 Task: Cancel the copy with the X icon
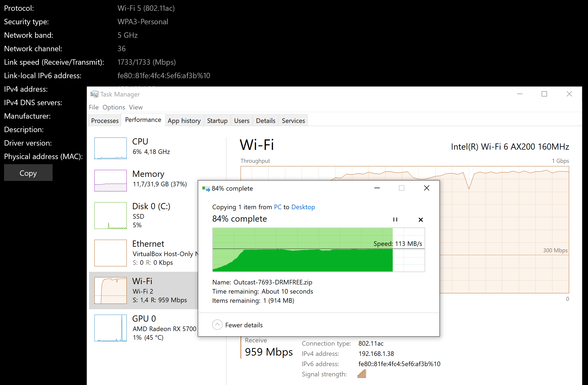421,219
